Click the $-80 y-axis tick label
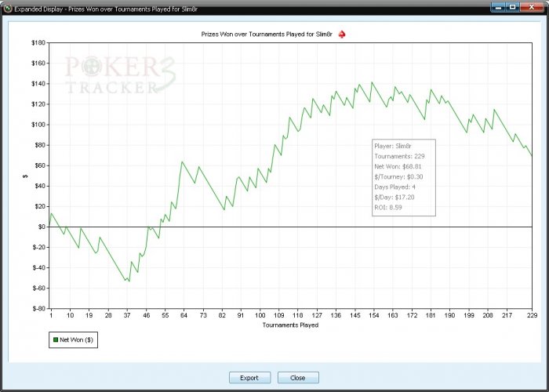The width and height of the screenshot is (549, 392). pos(38,308)
